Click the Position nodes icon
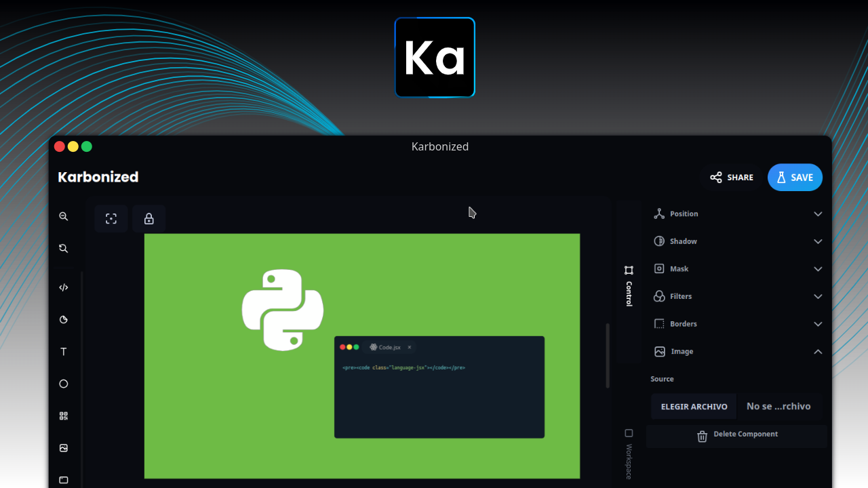 pyautogui.click(x=659, y=213)
